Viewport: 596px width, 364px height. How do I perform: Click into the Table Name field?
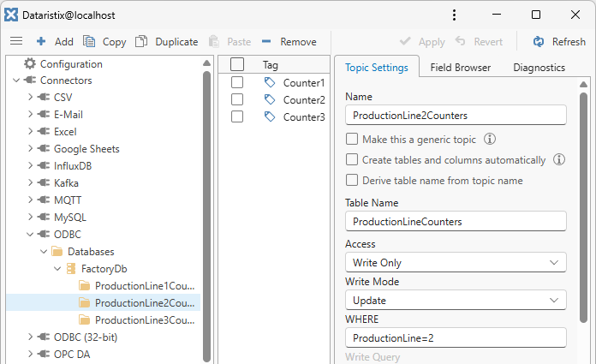pos(456,221)
